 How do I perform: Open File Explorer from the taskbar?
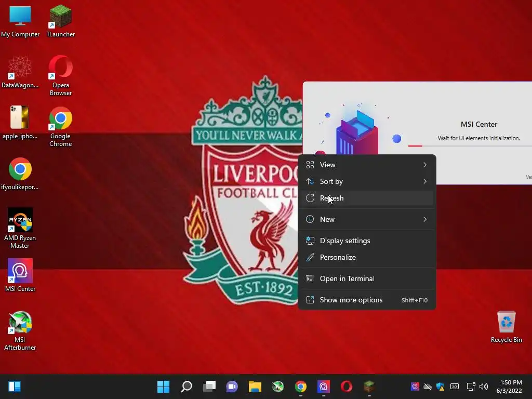click(255, 387)
